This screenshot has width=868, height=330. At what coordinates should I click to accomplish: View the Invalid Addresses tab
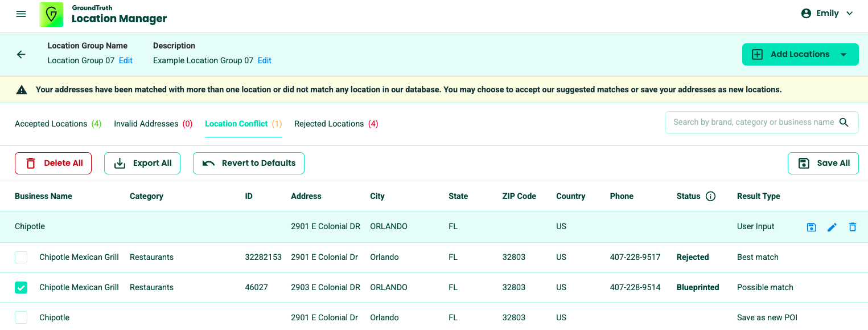pyautogui.click(x=153, y=124)
